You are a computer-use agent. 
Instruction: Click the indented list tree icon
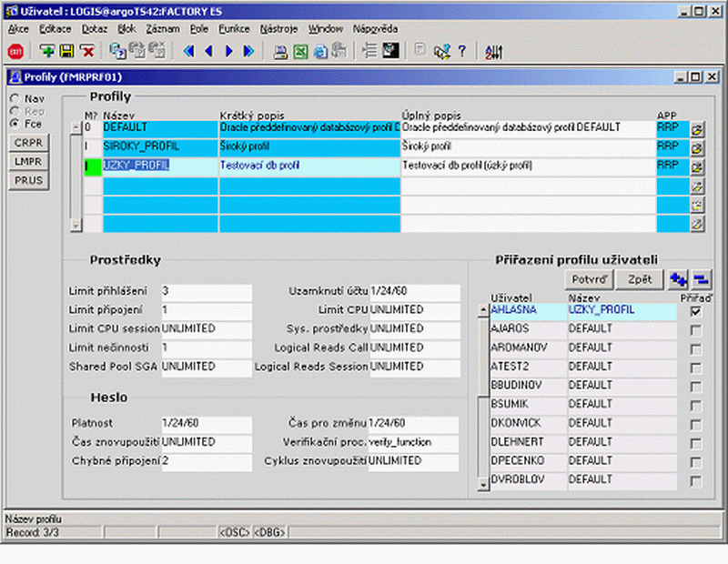369,51
